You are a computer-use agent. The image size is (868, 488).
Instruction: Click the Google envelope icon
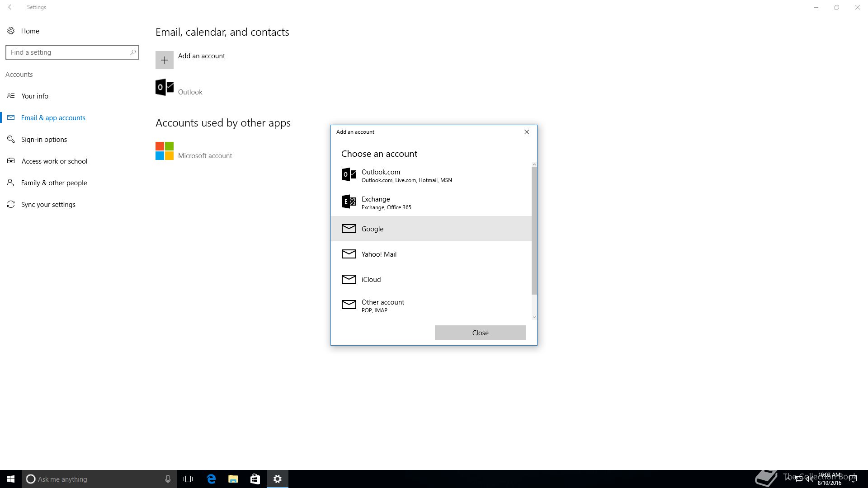pos(349,229)
